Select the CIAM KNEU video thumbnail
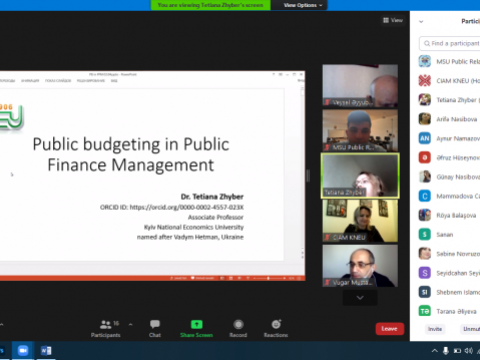 [360, 221]
